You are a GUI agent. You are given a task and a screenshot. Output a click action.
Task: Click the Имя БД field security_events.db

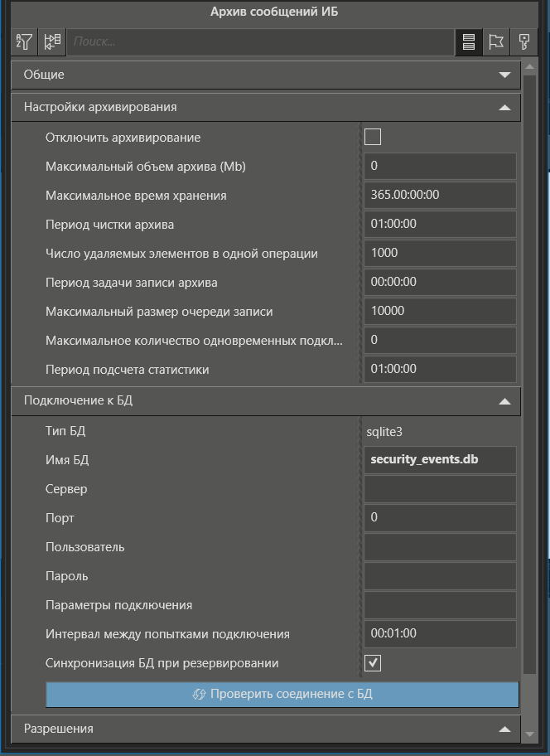pyautogui.click(x=440, y=460)
